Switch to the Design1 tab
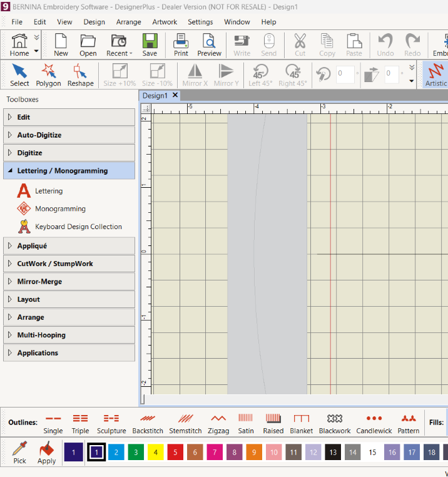The image size is (448, 477). click(155, 96)
